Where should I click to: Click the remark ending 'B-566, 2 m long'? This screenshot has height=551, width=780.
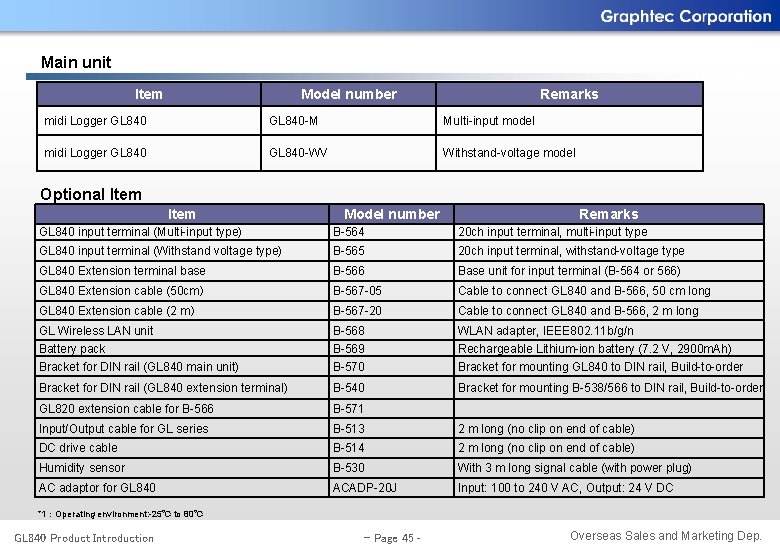(x=578, y=311)
